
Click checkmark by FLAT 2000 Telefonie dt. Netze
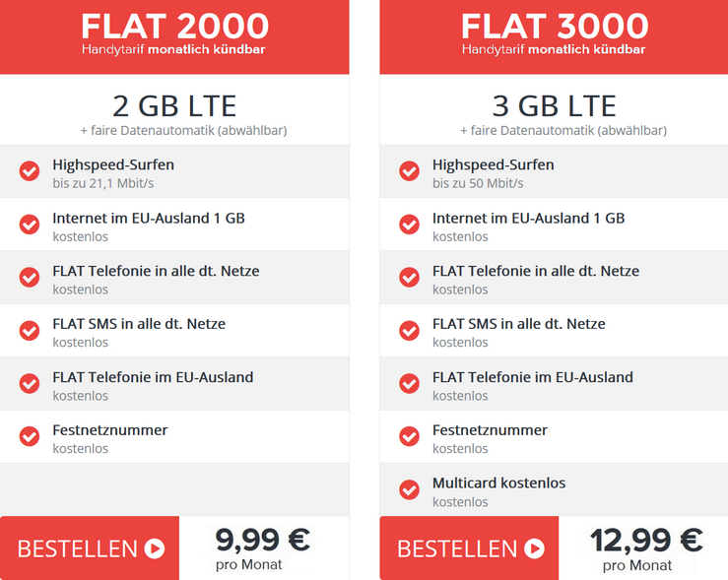(30, 278)
